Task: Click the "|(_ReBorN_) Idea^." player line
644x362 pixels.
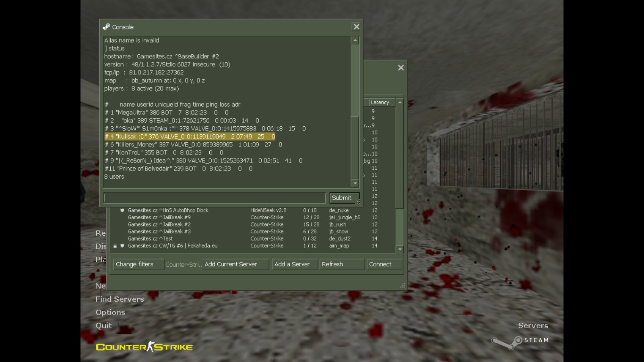Action: click(203, 160)
